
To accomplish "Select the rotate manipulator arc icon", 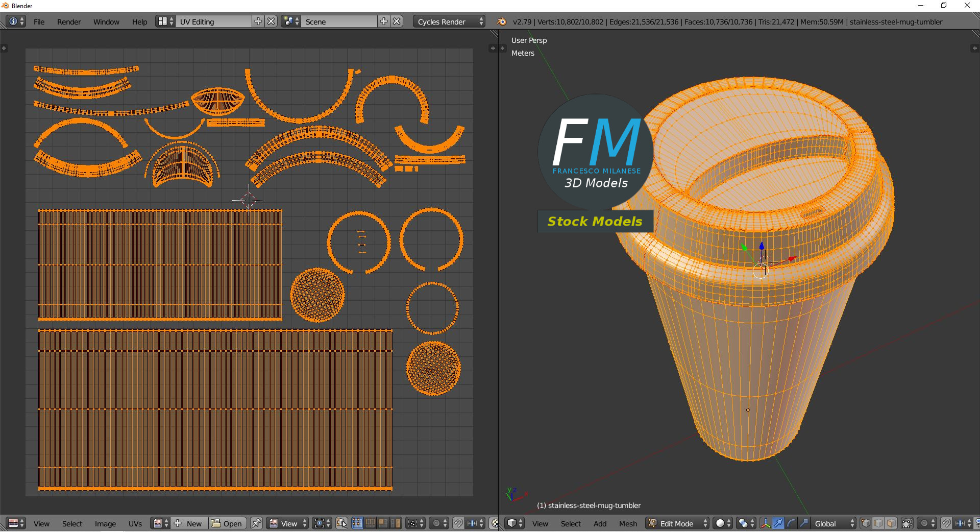I will 791,523.
